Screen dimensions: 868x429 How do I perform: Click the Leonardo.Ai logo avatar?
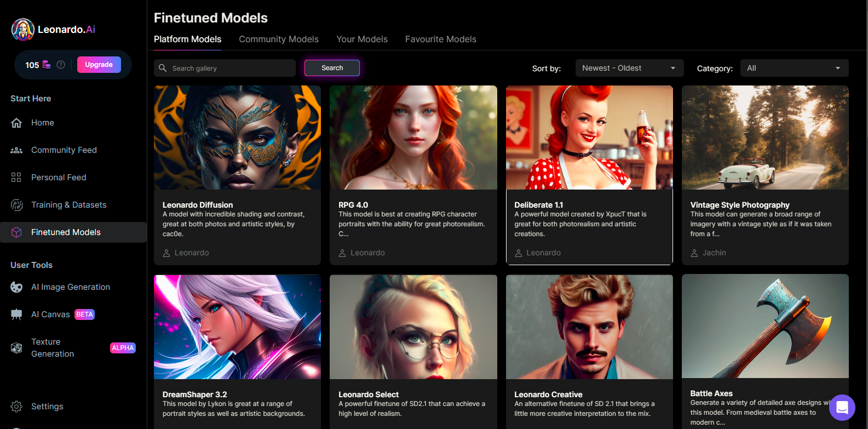click(x=23, y=30)
